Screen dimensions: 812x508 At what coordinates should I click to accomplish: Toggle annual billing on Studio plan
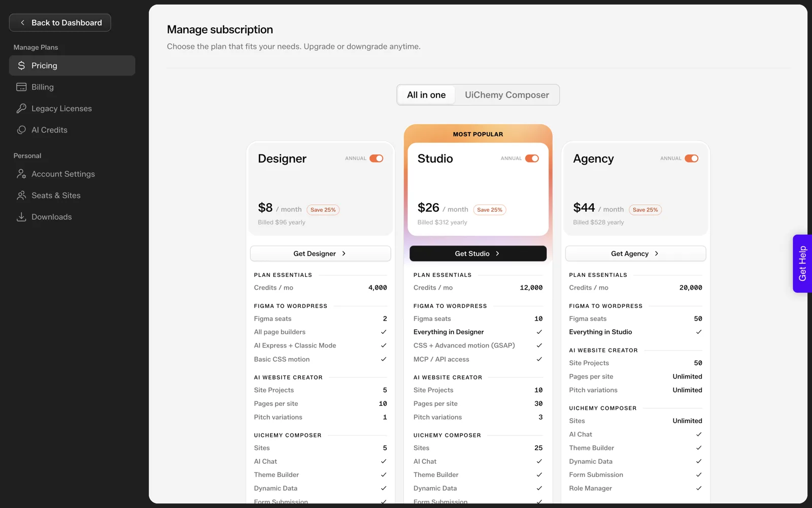[532, 158]
